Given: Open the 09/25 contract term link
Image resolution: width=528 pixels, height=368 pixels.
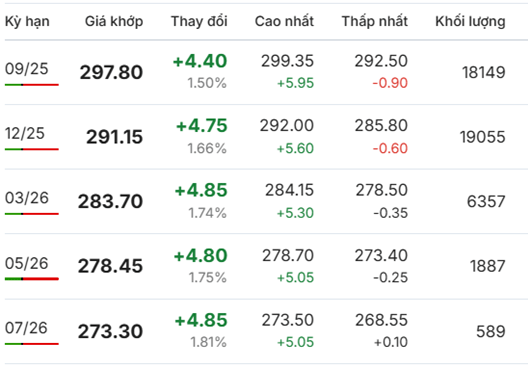Looking at the screenshot, I should tap(27, 69).
